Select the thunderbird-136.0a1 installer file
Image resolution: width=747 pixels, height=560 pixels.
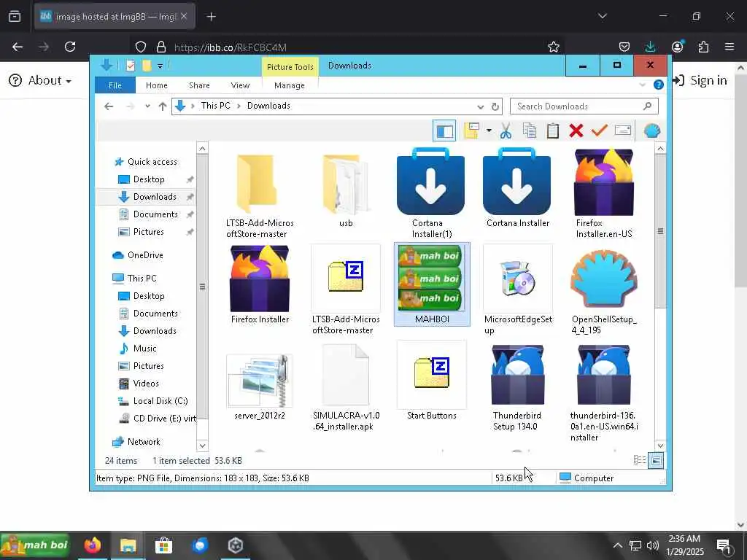[603, 393]
